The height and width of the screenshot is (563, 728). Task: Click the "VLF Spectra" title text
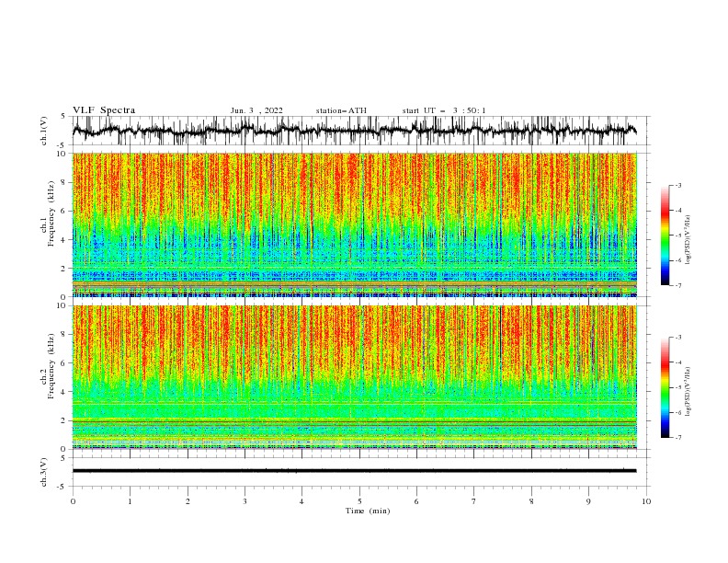[104, 110]
